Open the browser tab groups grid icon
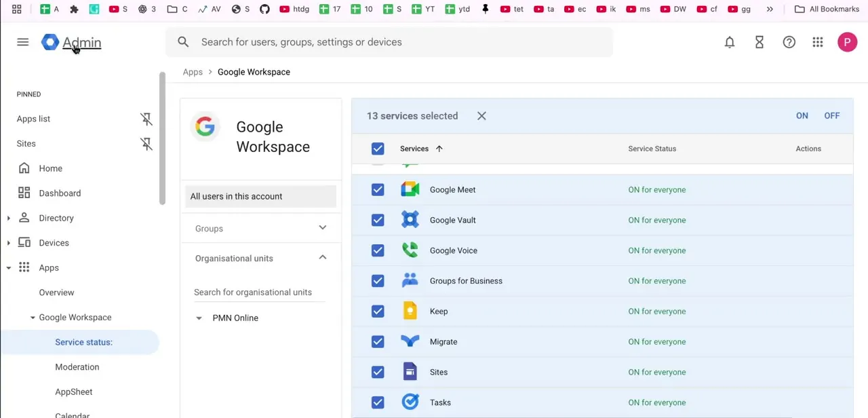868x418 pixels. (17, 9)
